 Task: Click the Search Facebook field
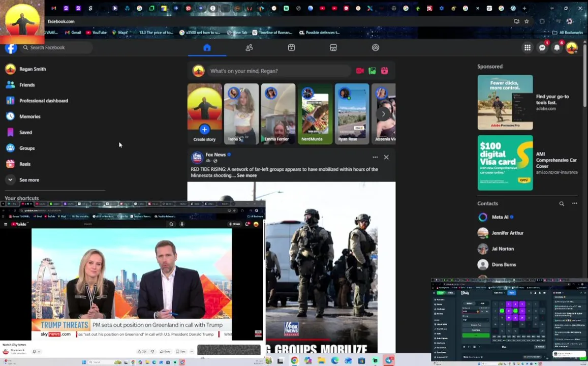pos(56,48)
